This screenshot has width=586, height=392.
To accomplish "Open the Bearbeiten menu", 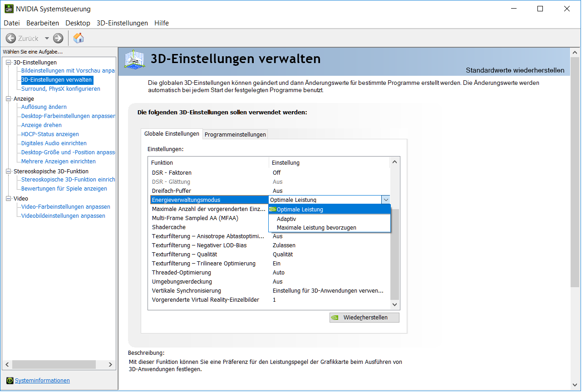I will click(x=43, y=23).
